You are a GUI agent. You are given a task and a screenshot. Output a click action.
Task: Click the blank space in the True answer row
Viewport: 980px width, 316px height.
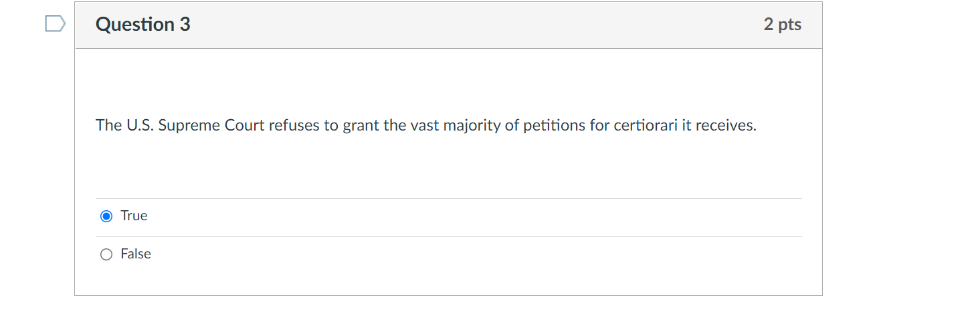coord(468,216)
